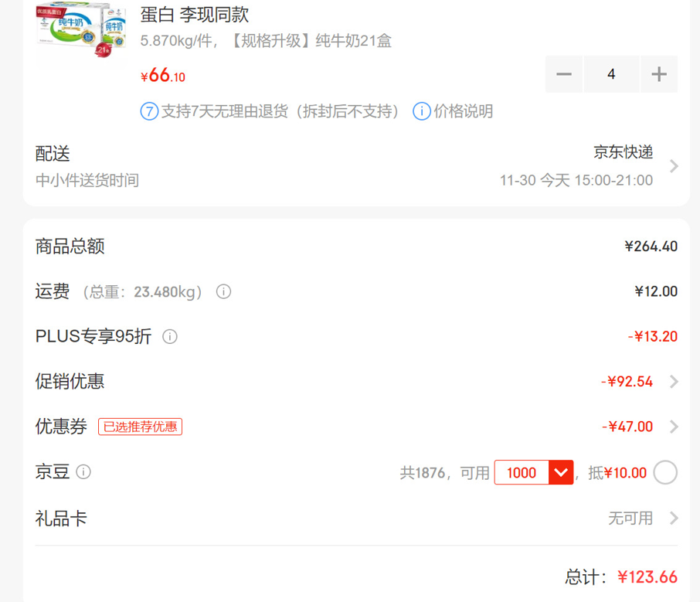This screenshot has height=602, width=700.
Task: Click the 抵¥10.00 deduction text
Action: point(617,472)
